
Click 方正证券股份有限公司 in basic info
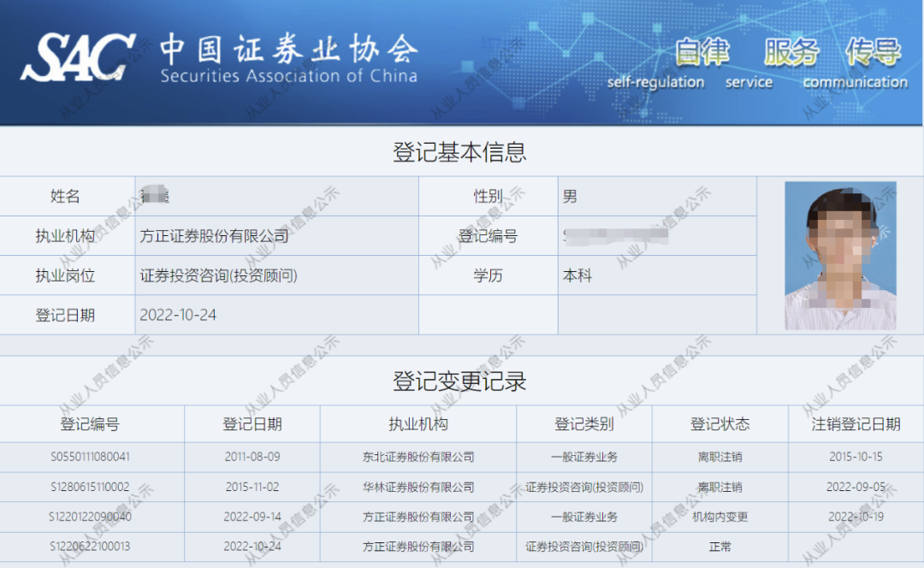point(215,236)
